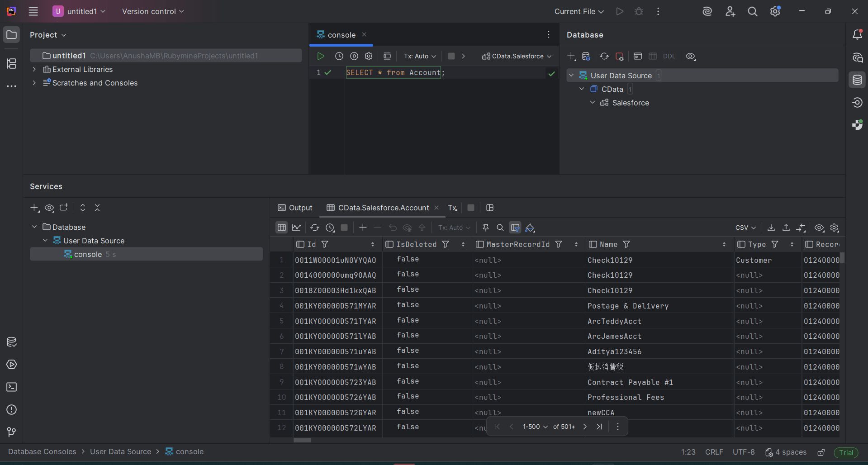Open the CSV export format dropdown

click(x=745, y=228)
